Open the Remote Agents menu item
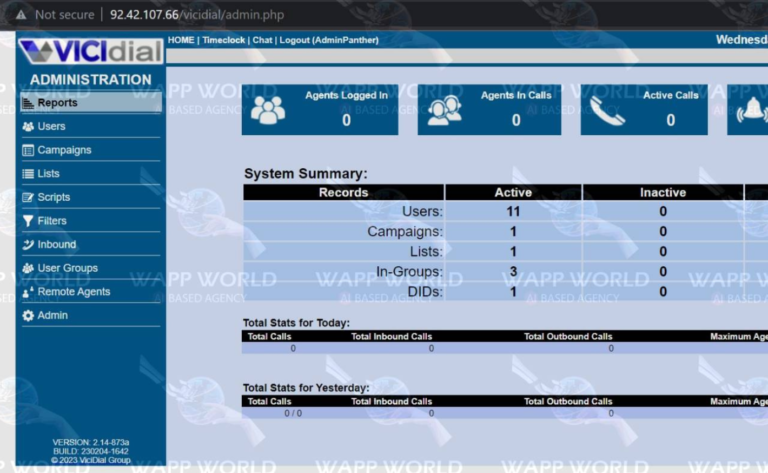The image size is (768, 473). (73, 292)
